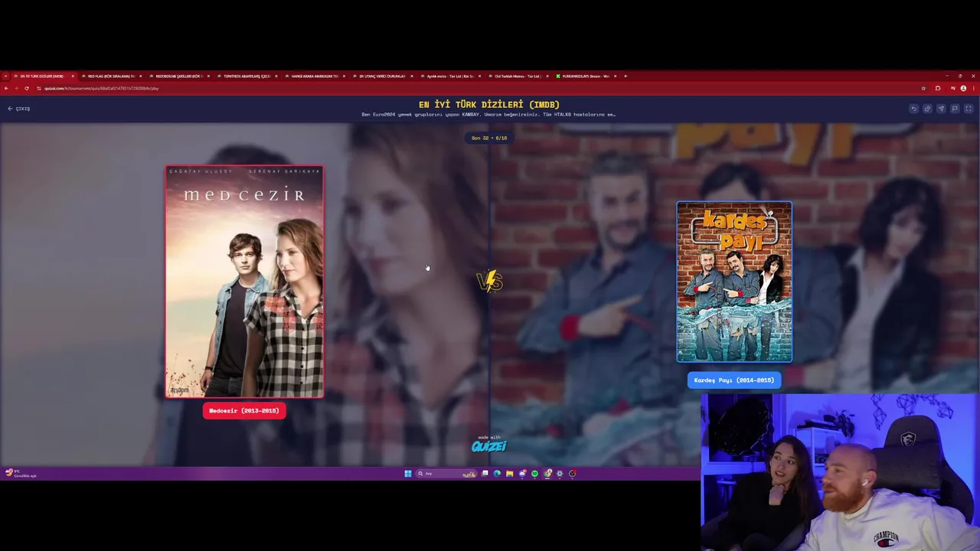Choose the Kardeş Payı (2014-2015) label button
980x551 pixels.
click(734, 380)
